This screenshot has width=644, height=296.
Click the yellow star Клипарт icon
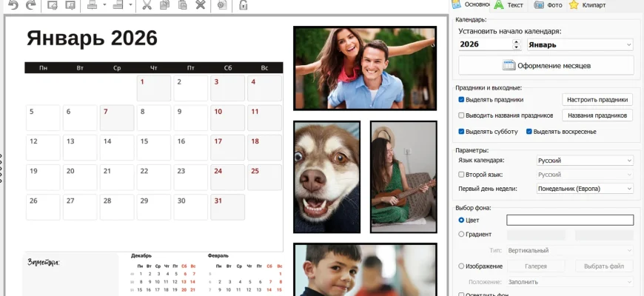[x=574, y=5]
